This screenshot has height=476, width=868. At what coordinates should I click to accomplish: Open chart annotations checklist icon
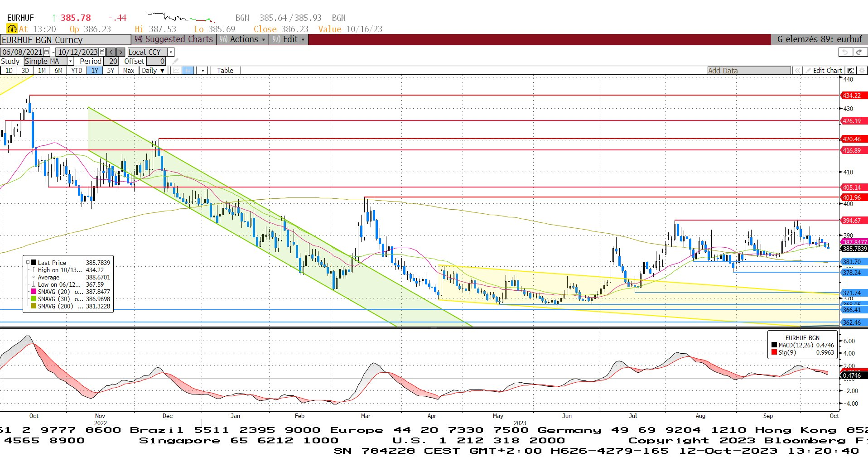point(851,70)
